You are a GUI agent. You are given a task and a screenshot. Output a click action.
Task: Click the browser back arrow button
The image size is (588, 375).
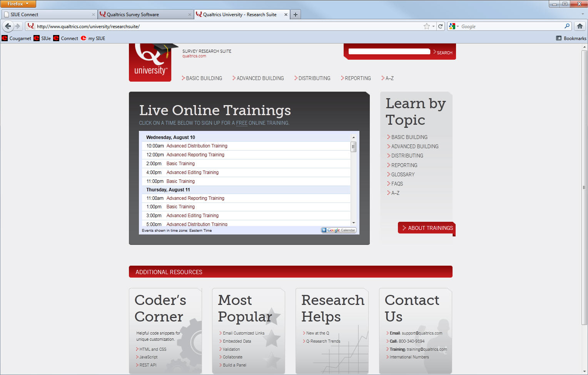pyautogui.click(x=8, y=26)
